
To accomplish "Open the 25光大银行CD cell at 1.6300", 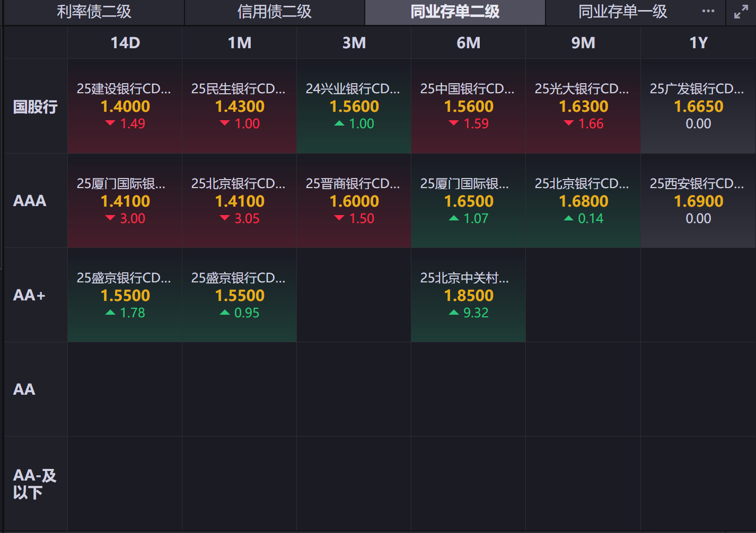I will point(583,106).
